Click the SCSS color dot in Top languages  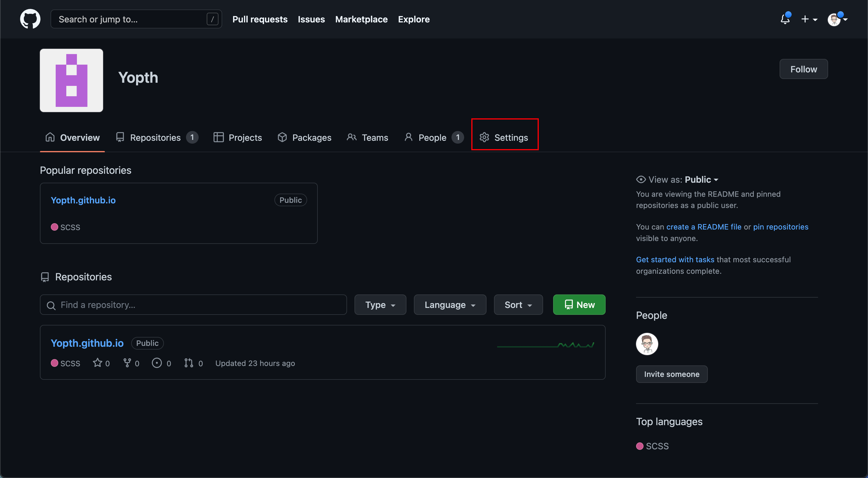(640, 446)
